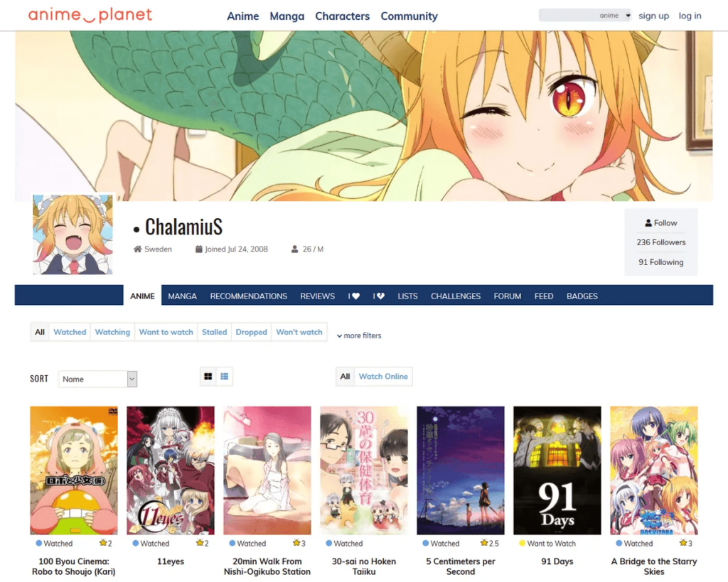Select the All status filter
728x582 pixels.
pyautogui.click(x=40, y=332)
